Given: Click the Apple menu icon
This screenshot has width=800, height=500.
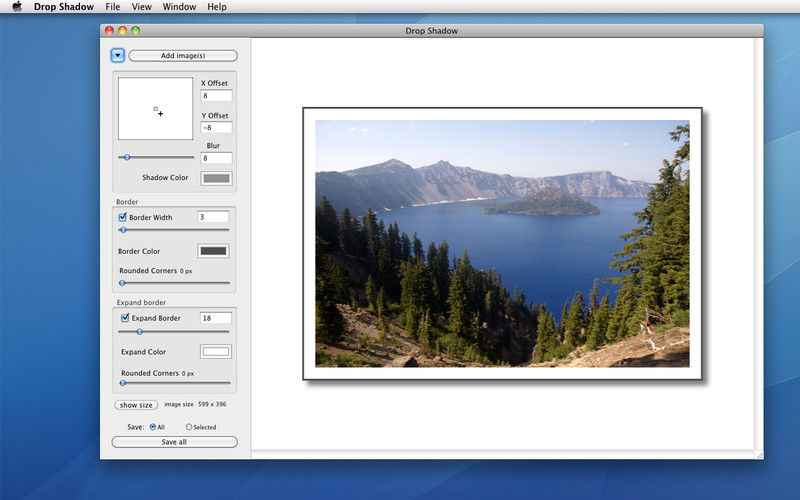Looking at the screenshot, I should 17,6.
